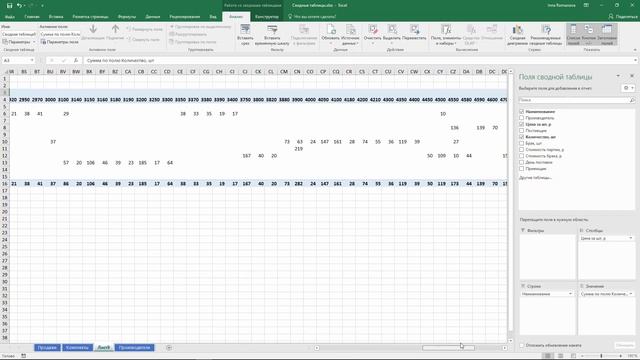Toggle Кнопки +/- ribbon button
This screenshot has width=640, height=360.
point(589,34)
